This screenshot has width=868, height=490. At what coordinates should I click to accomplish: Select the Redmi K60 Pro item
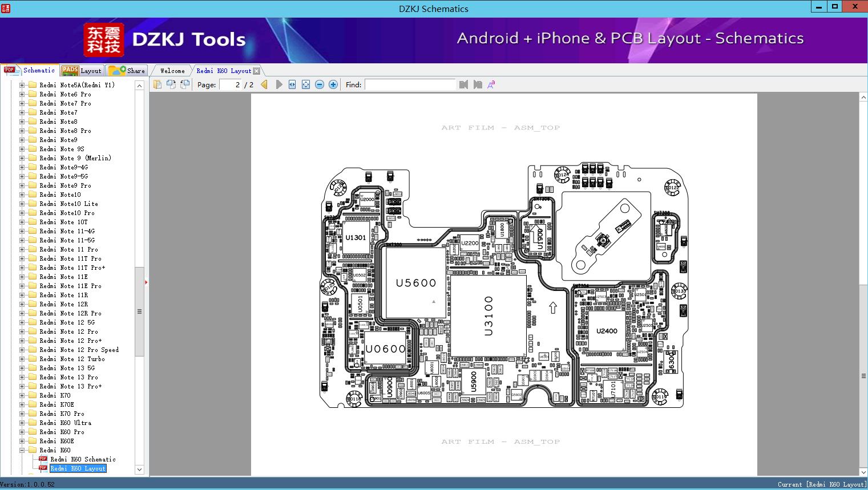[62, 432]
